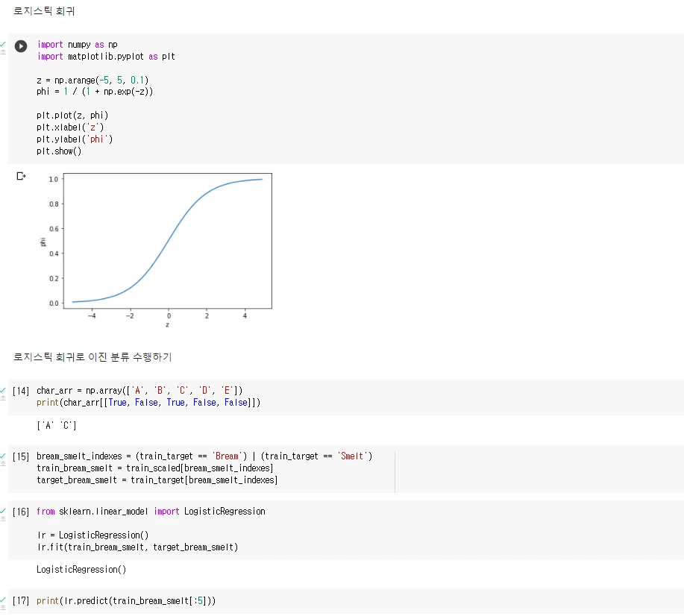Click the phi = 1 / (1 + np.exp(-z)) line
This screenshot has height=616, width=684.
pos(95,92)
